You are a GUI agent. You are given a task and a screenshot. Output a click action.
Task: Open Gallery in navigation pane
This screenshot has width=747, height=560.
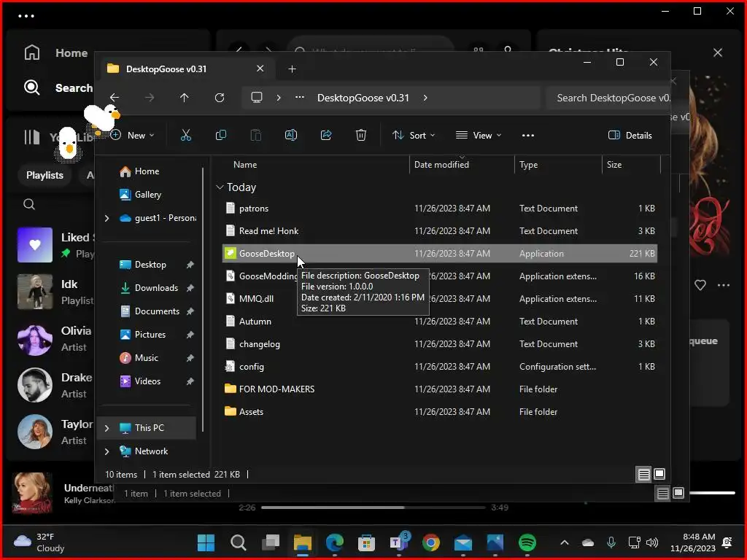147,195
